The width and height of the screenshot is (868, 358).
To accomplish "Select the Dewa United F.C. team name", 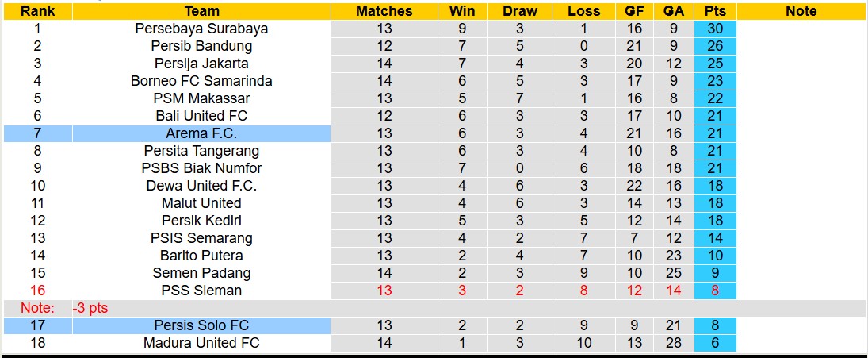I will click(201, 186).
